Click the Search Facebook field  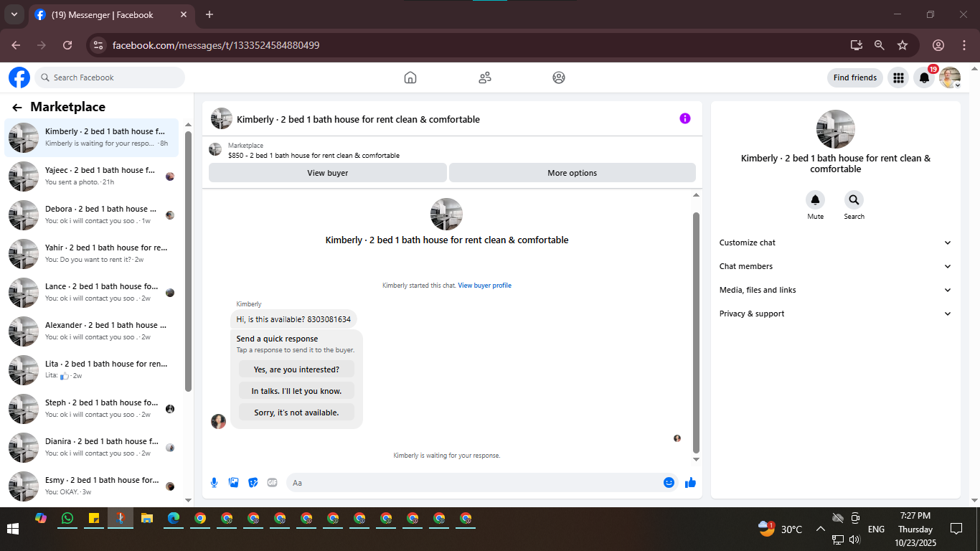(x=110, y=77)
